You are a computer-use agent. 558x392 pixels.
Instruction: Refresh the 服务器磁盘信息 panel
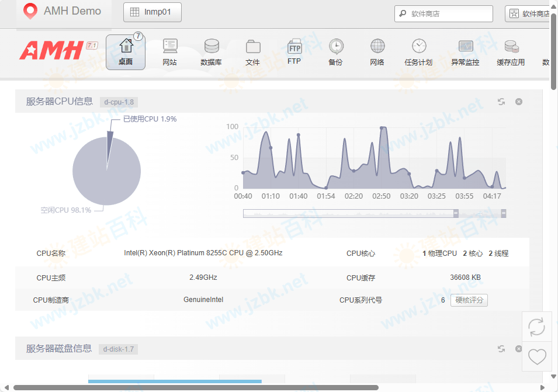coord(501,349)
